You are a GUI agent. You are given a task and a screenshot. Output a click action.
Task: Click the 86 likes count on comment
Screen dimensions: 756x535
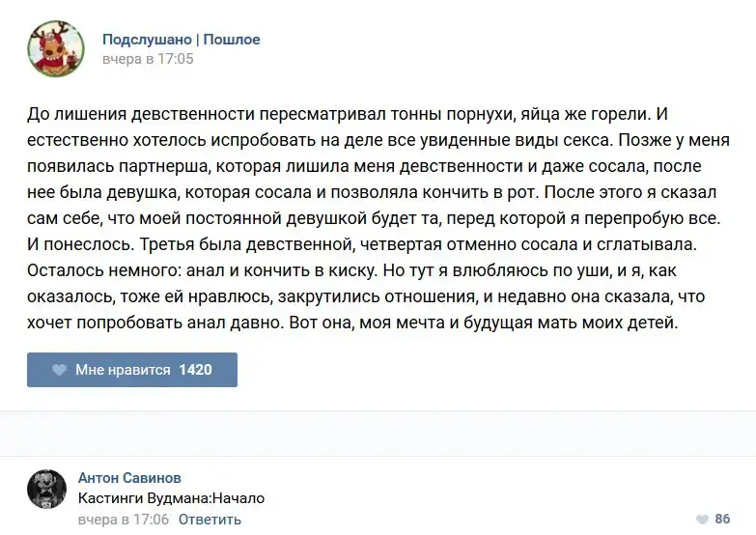point(721,520)
